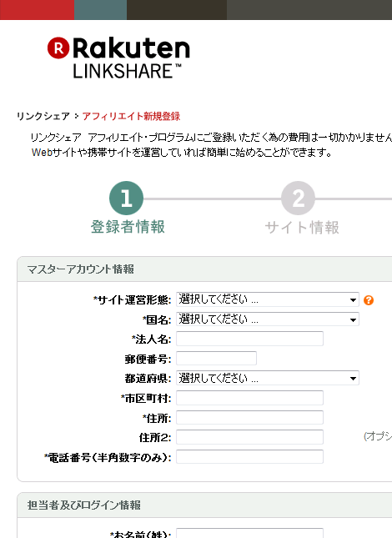Click the 登録者情報 step label
392x538 pixels.
pos(128,227)
